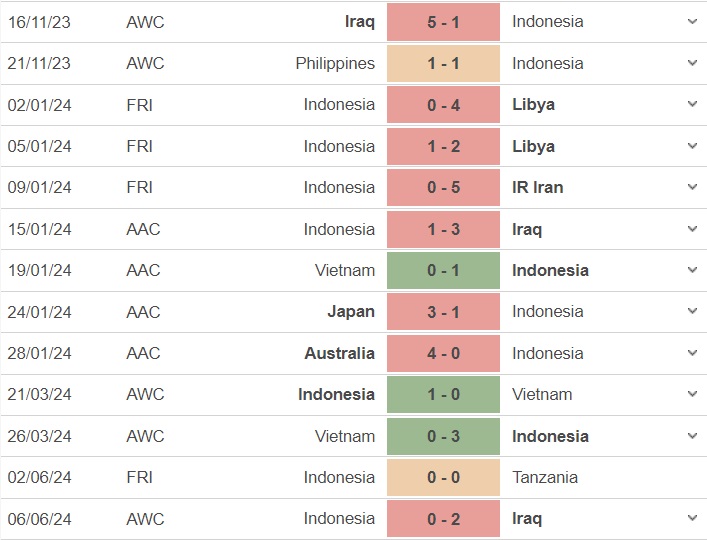Open chevron for Indonesia 0 - 4 Libya match
707x540 pixels.
[x=692, y=104]
